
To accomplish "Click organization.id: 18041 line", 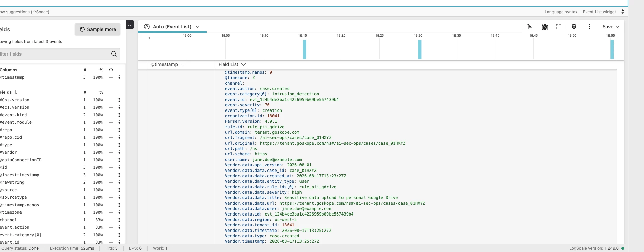I will point(252,116).
